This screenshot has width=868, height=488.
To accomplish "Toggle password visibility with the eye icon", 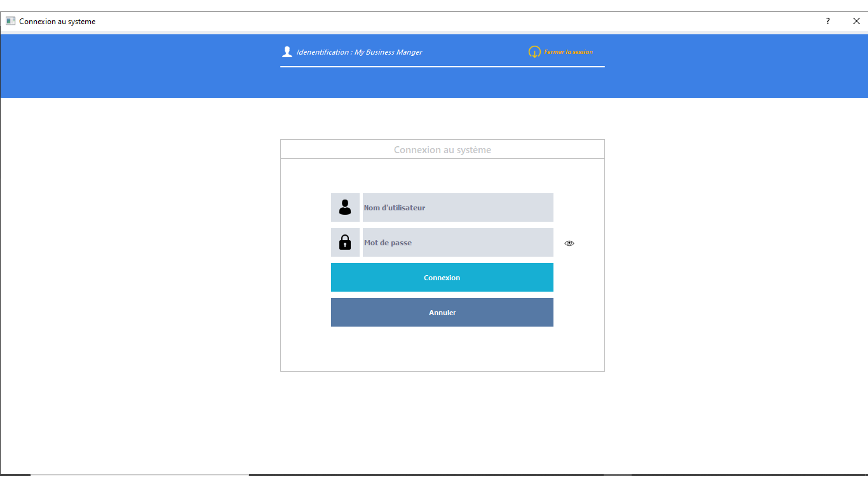I will click(569, 243).
